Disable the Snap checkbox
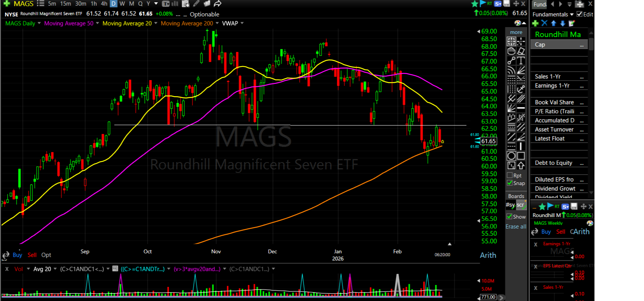 click(x=510, y=183)
